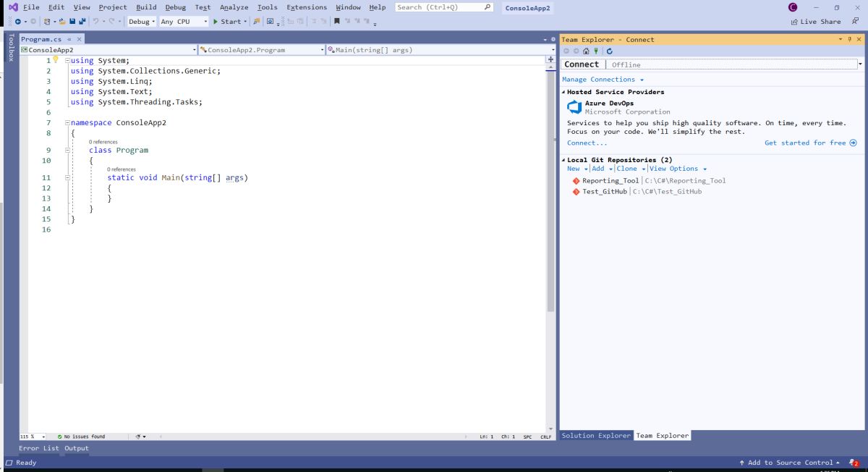Click the Live Share button
This screenshot has width=868, height=472.
coord(817,22)
